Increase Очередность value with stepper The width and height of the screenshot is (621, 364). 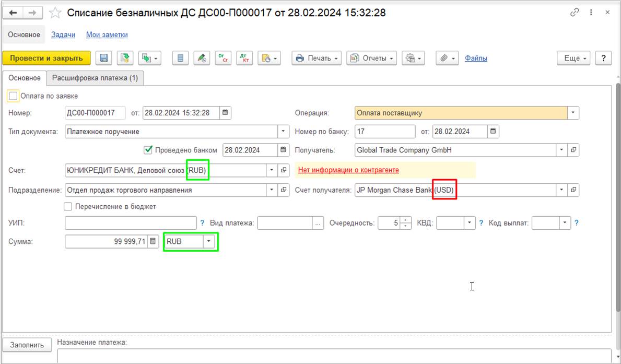coord(405,220)
